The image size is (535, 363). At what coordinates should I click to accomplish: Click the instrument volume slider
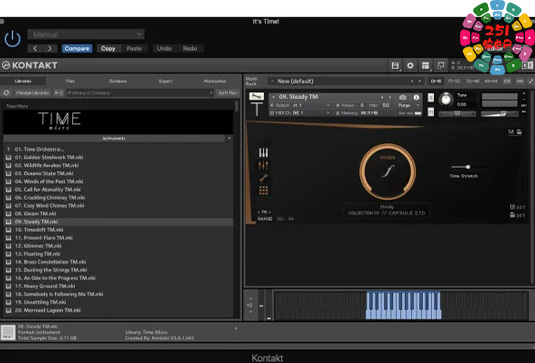coord(500,114)
